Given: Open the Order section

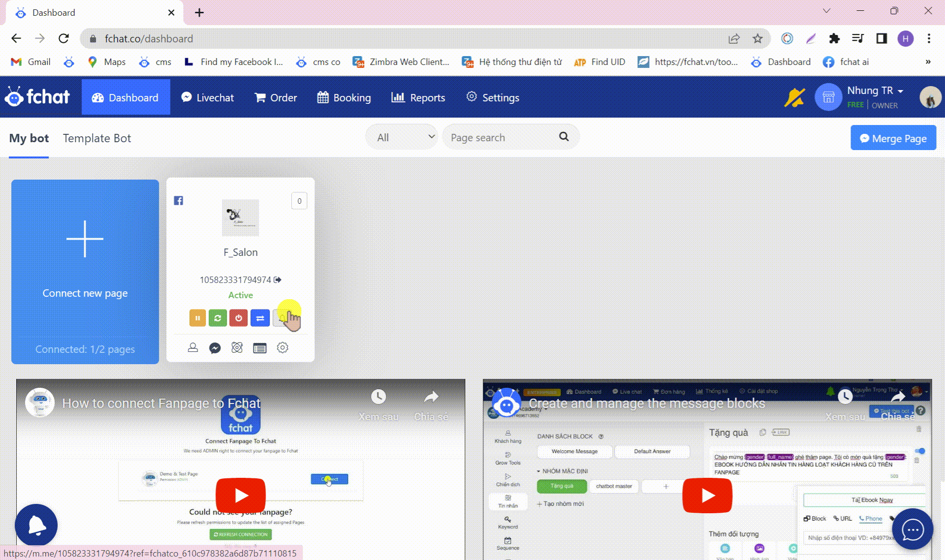Looking at the screenshot, I should (x=276, y=97).
